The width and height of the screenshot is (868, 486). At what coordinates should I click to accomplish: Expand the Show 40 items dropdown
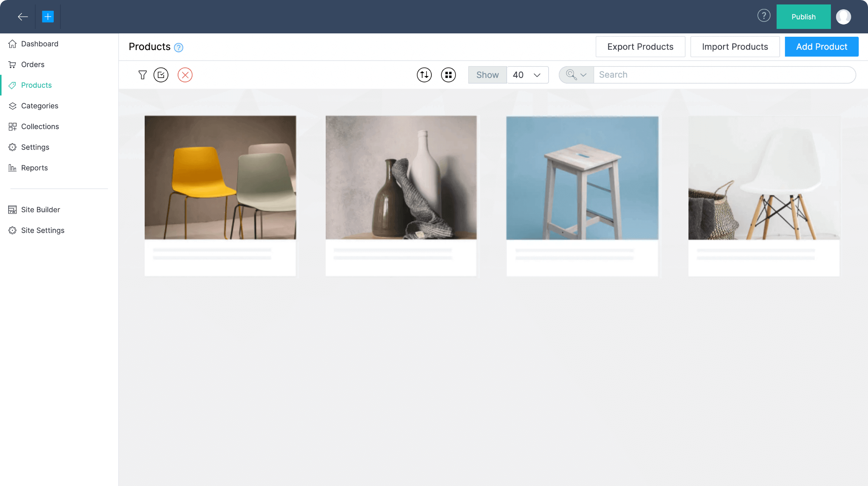point(527,75)
